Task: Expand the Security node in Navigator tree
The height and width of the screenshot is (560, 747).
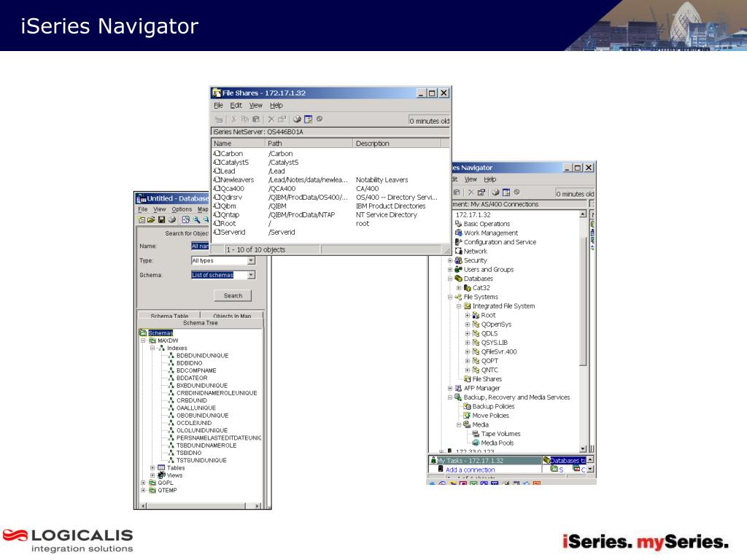Action: click(449, 260)
